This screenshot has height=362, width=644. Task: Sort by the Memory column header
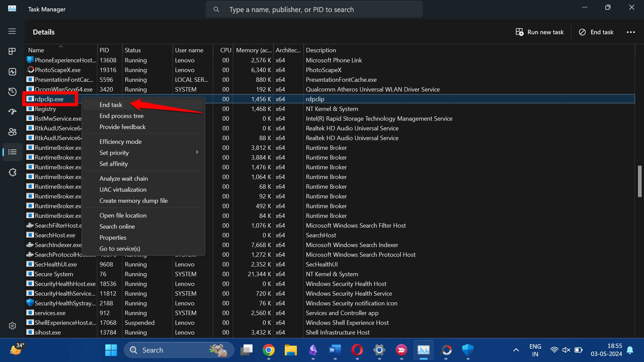[253, 50]
